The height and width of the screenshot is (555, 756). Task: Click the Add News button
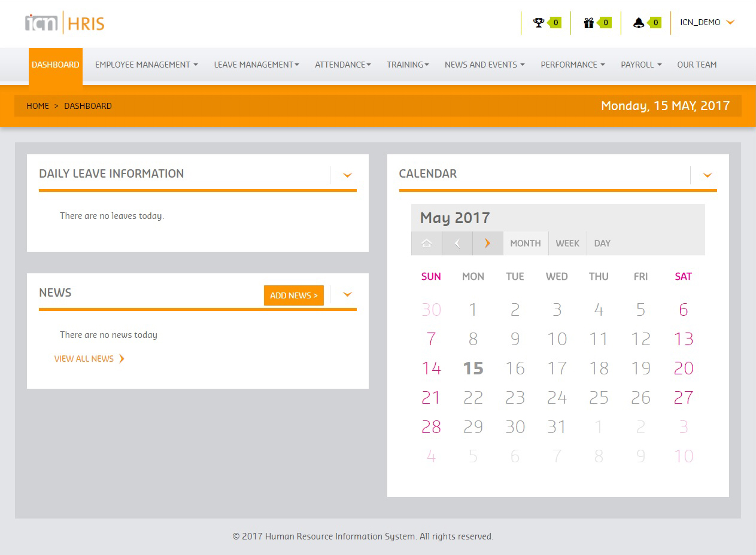[x=293, y=295]
